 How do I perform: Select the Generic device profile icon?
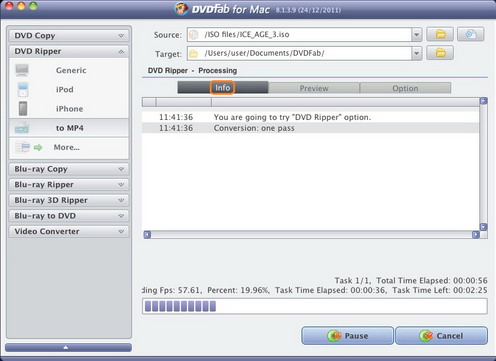click(22, 70)
